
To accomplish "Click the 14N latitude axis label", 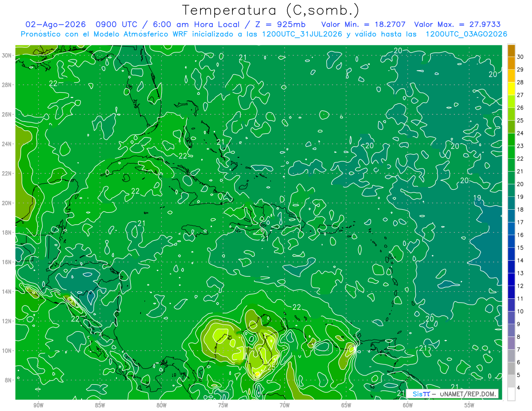I will (x=8, y=292).
